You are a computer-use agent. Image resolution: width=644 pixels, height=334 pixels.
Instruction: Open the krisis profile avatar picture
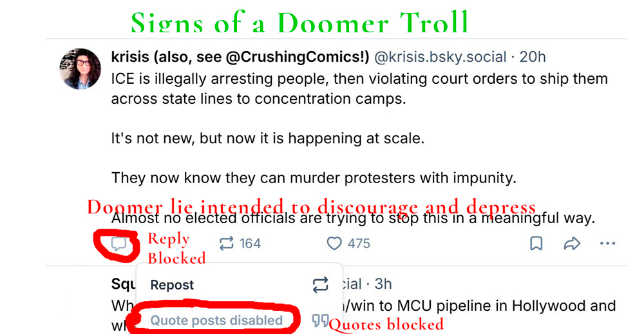pyautogui.click(x=80, y=69)
